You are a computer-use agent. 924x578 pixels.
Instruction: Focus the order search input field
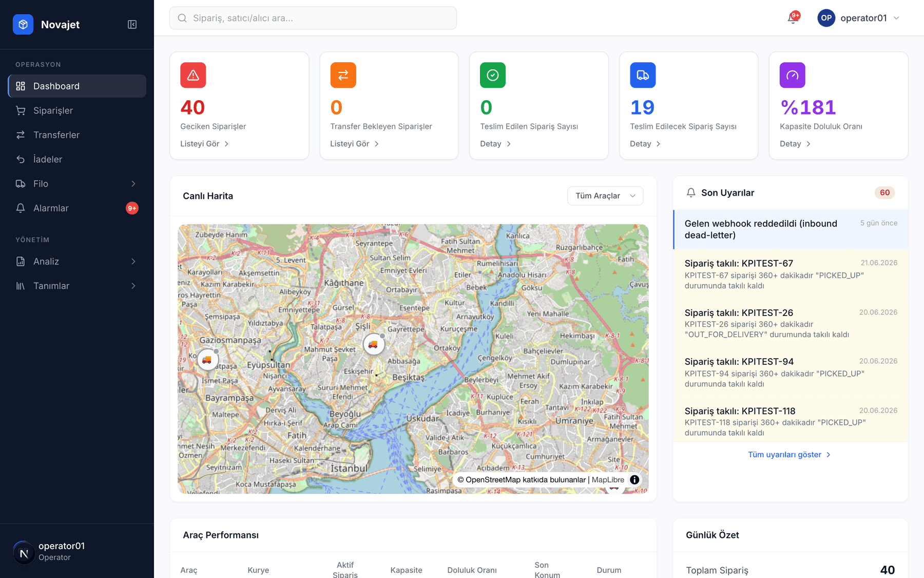point(313,18)
